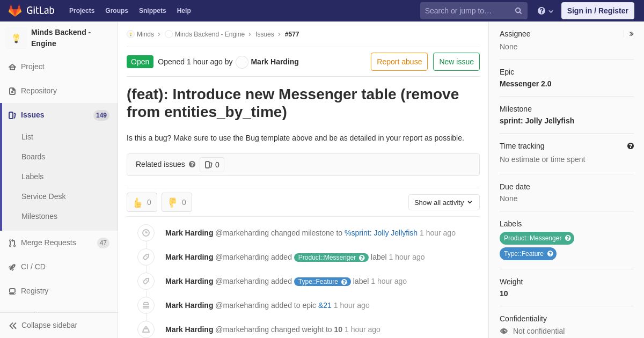
Task: Click the Minds Backend - Engine project title
Action: pos(61,38)
